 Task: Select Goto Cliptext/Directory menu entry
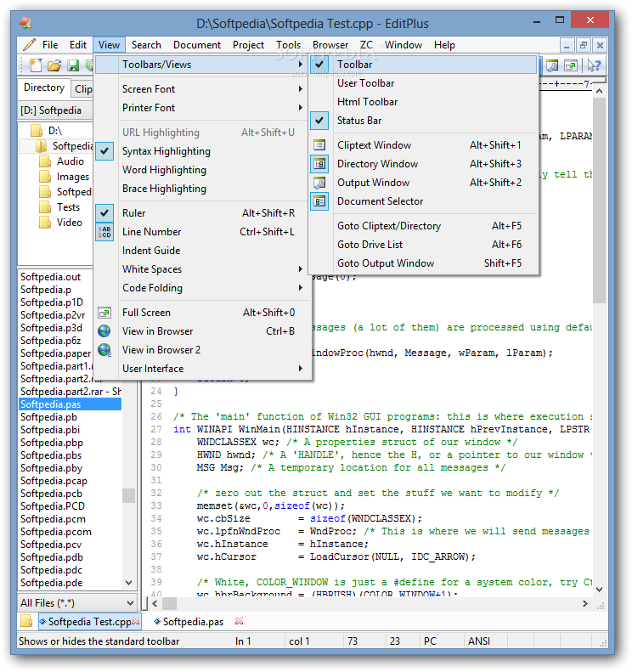(423, 226)
